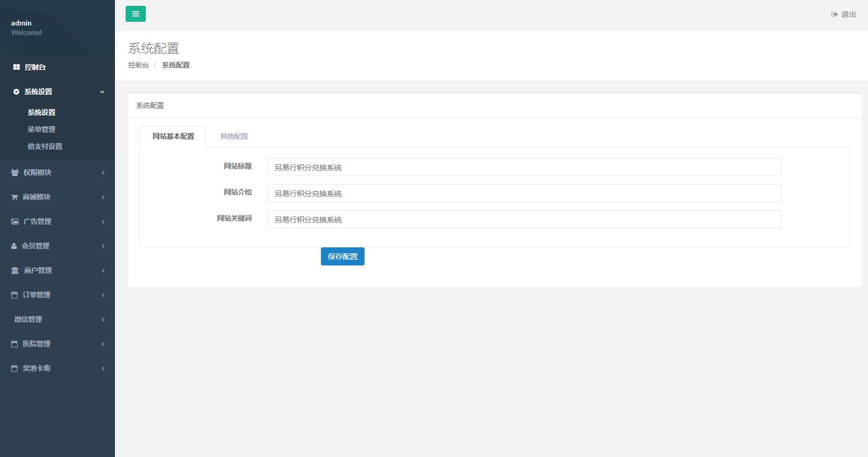Screen dimensions: 868x457
Task: Open 菜单管理 in the sidebar submenu
Action: click(x=42, y=129)
